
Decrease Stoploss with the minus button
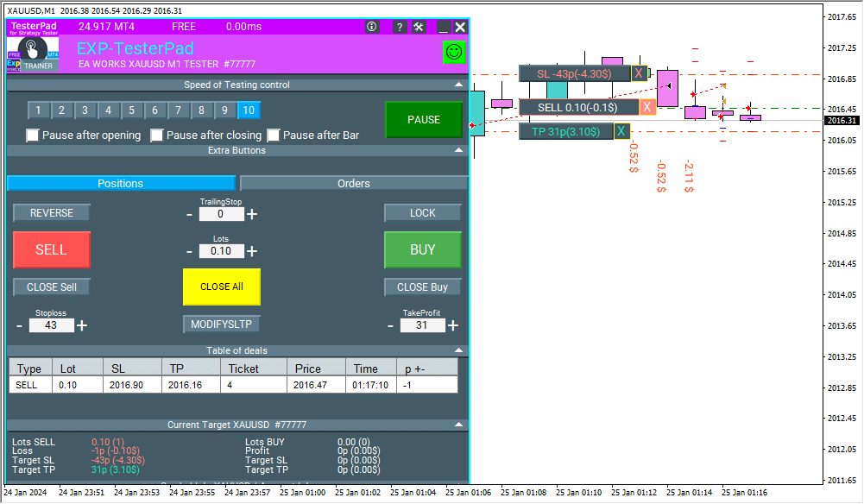(x=20, y=325)
